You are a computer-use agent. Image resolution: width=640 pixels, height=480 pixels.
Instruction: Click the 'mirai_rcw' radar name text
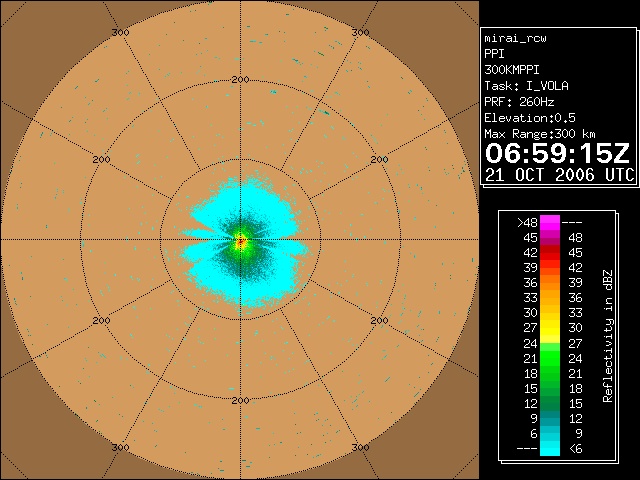pyautogui.click(x=515, y=38)
